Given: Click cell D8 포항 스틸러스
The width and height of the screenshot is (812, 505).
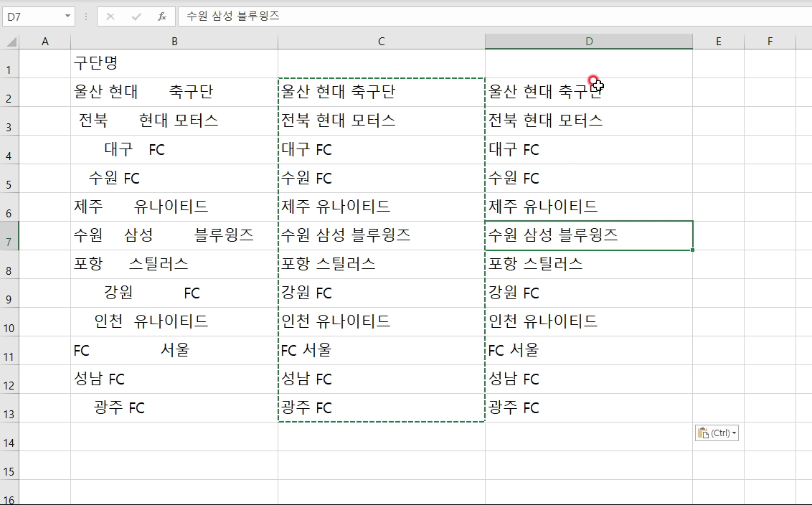Looking at the screenshot, I should pyautogui.click(x=589, y=265).
